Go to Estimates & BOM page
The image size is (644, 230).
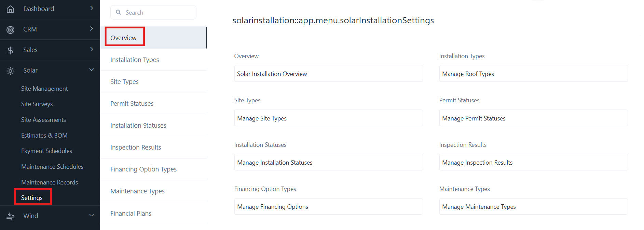click(x=44, y=136)
